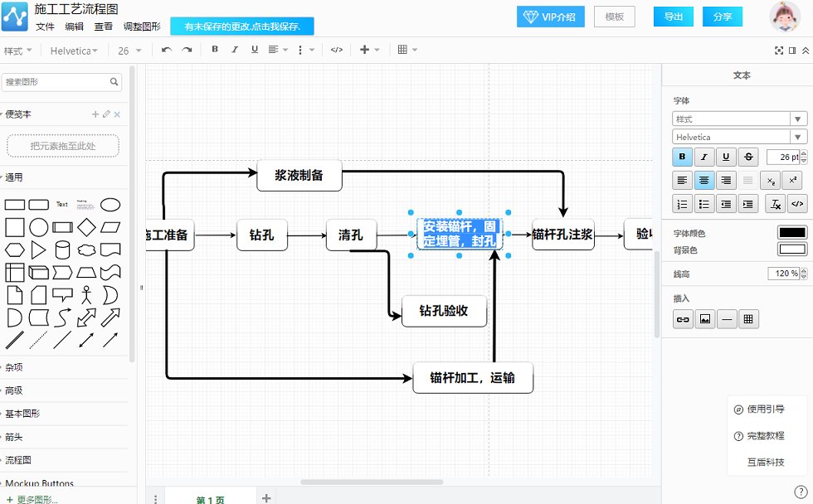Toggle bold formatting off
The image size is (813, 504).
click(681, 157)
